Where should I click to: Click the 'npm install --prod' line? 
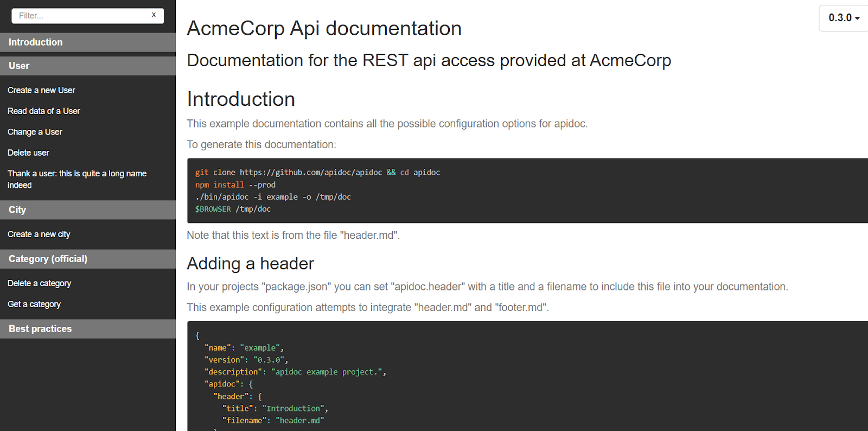(x=235, y=185)
